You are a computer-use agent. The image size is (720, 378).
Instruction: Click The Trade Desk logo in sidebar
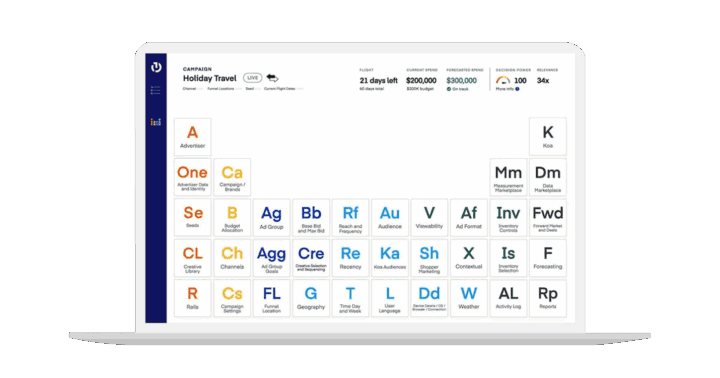(156, 67)
